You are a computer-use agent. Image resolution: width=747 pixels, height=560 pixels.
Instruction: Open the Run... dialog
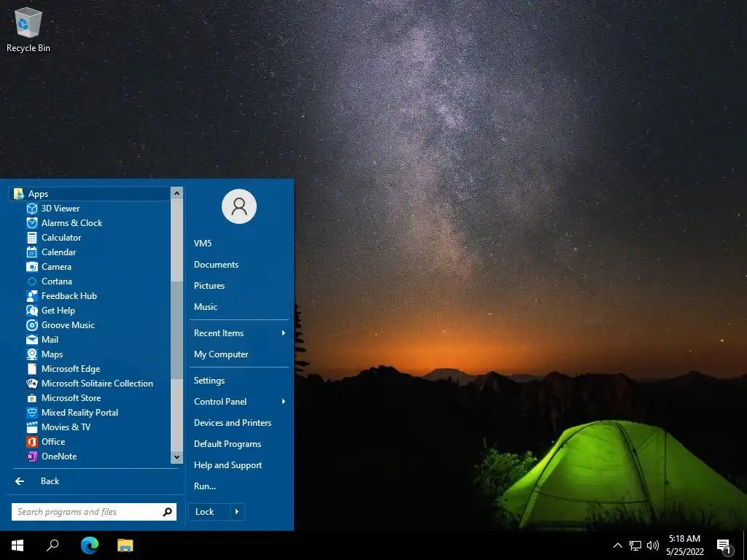pos(205,486)
